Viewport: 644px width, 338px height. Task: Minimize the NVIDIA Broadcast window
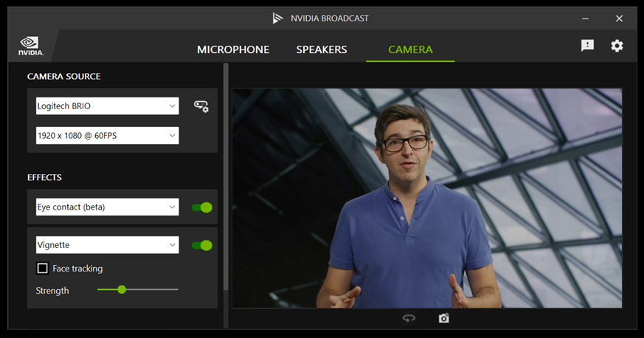point(584,18)
